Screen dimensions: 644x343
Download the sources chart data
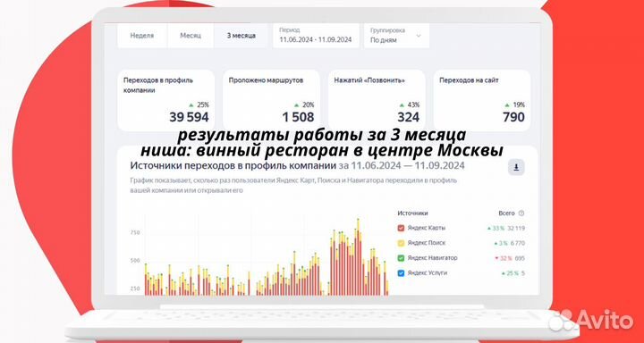click(516, 167)
